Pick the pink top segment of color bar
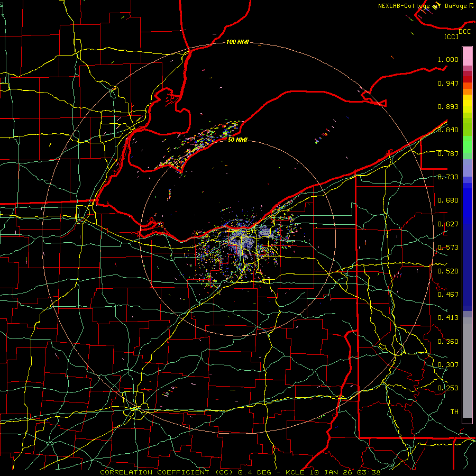Image resolution: width=476 pixels, height=476 pixels. pos(467,56)
